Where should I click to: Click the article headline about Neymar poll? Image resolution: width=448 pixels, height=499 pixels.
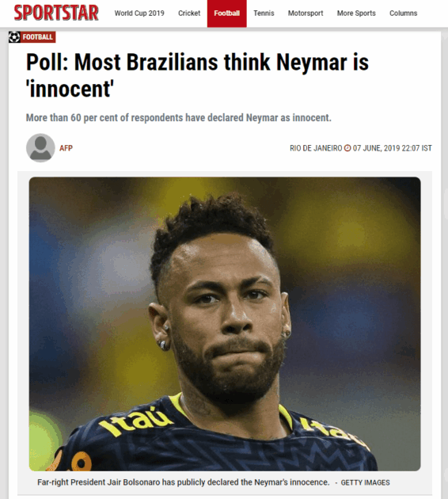coord(197,75)
